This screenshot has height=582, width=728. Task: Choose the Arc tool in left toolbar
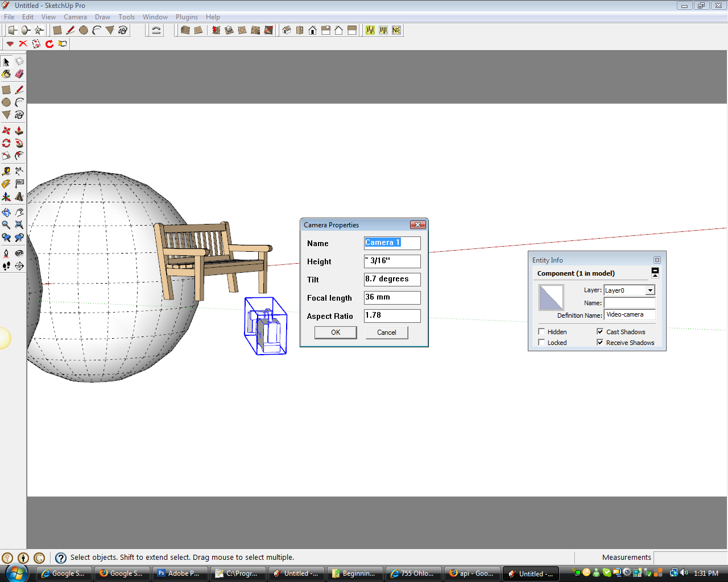pyautogui.click(x=19, y=102)
